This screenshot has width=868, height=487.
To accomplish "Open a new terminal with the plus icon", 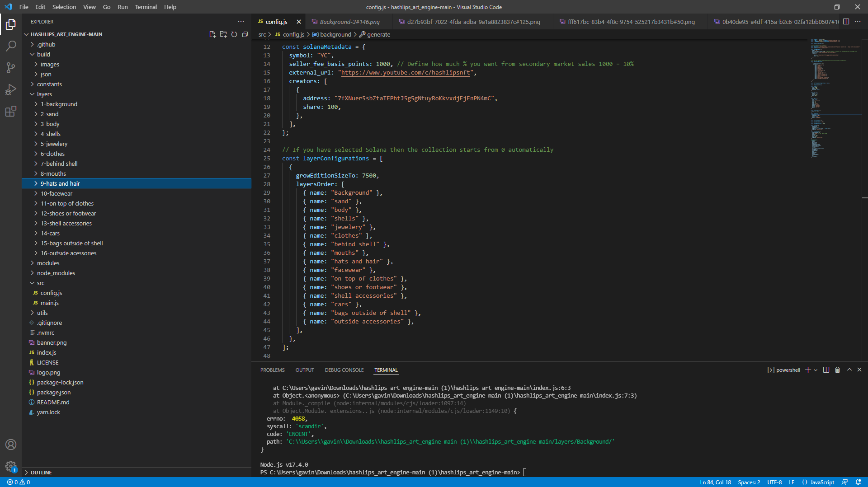I will [x=807, y=370].
